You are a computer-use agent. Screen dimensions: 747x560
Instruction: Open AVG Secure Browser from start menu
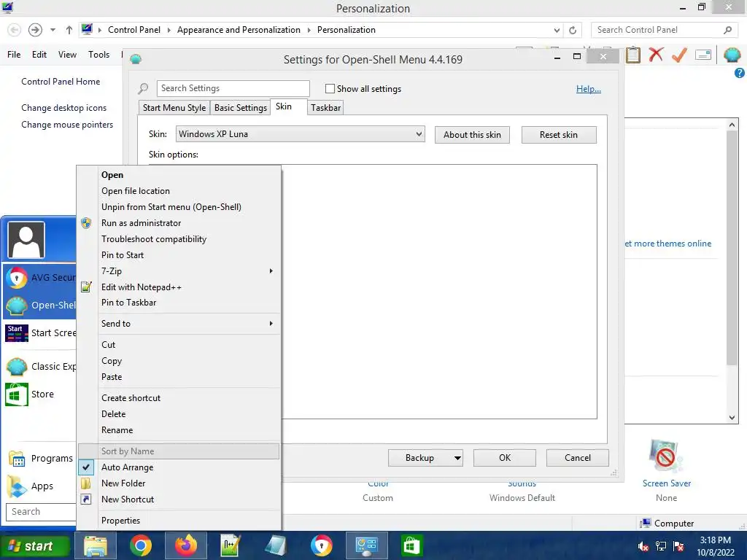(x=40, y=278)
